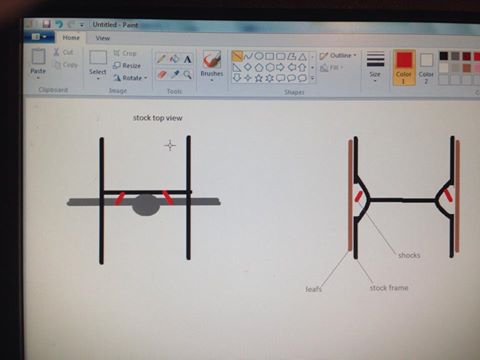This screenshot has width=480, height=360.
Task: Click the Copy button
Action: (66, 65)
